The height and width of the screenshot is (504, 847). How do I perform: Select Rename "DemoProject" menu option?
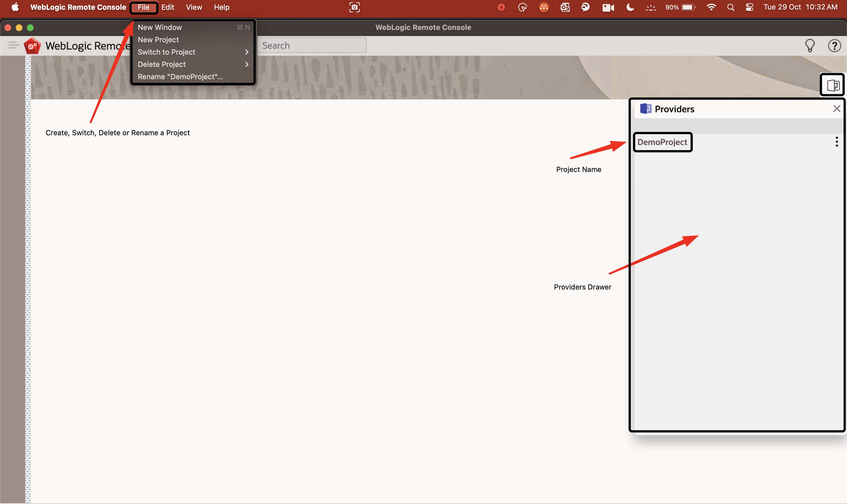click(x=180, y=77)
